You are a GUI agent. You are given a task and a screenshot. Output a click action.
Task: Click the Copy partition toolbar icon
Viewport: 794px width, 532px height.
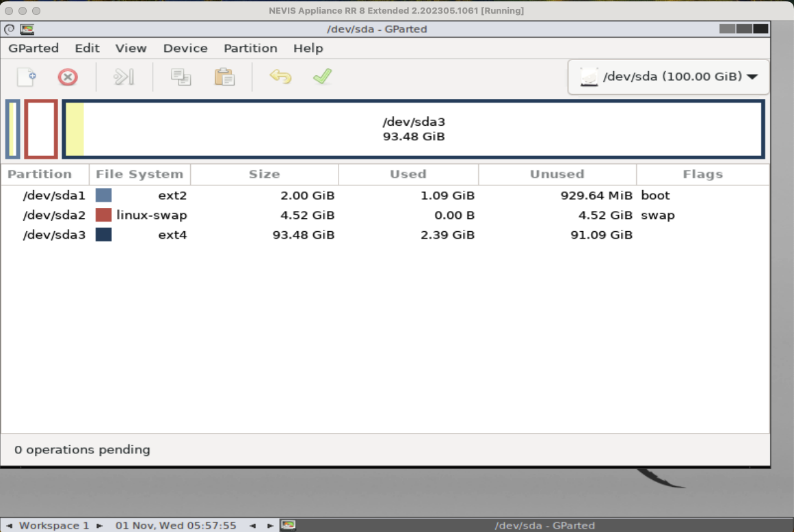181,77
